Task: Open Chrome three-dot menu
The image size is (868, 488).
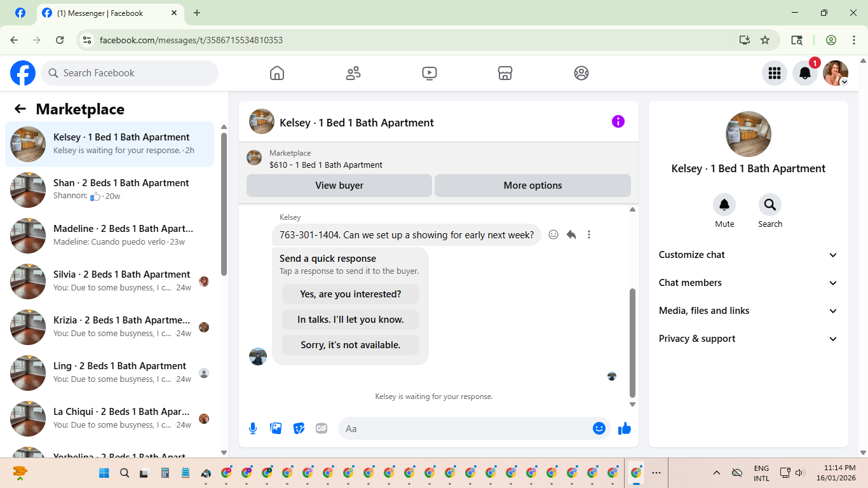Action: pyautogui.click(x=854, y=40)
